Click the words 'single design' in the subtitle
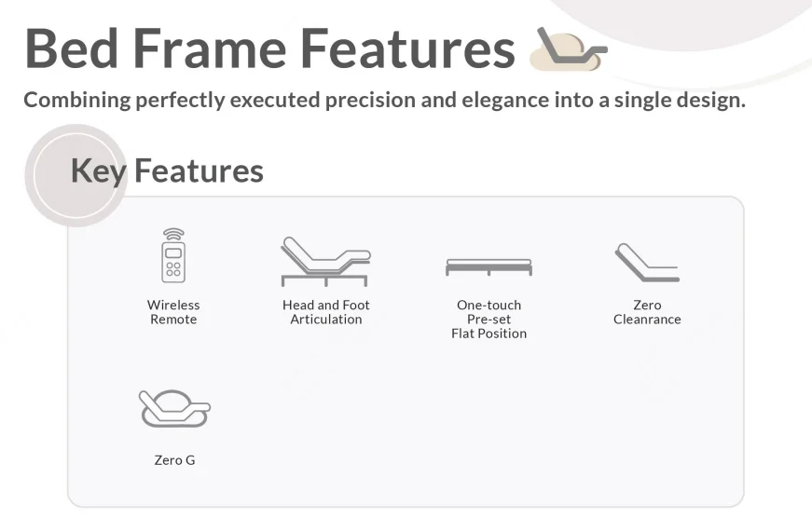The height and width of the screenshot is (518, 812). point(680,100)
